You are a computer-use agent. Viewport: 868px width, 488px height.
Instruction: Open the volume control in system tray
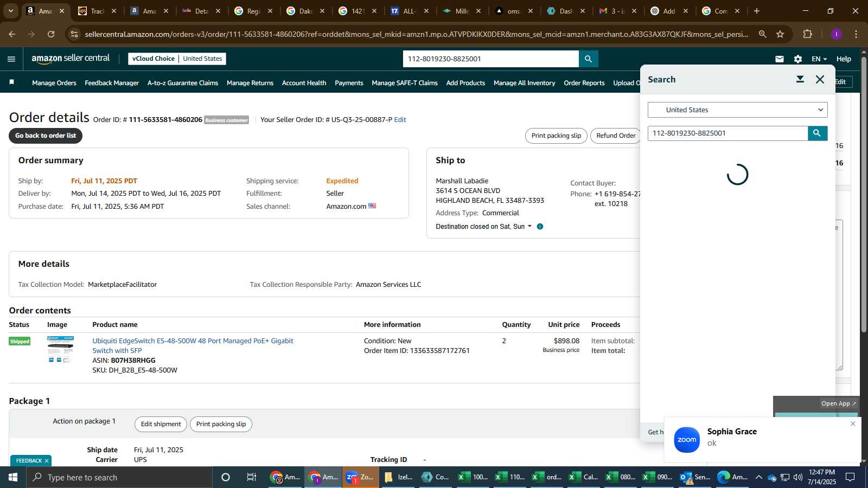pos(797,477)
